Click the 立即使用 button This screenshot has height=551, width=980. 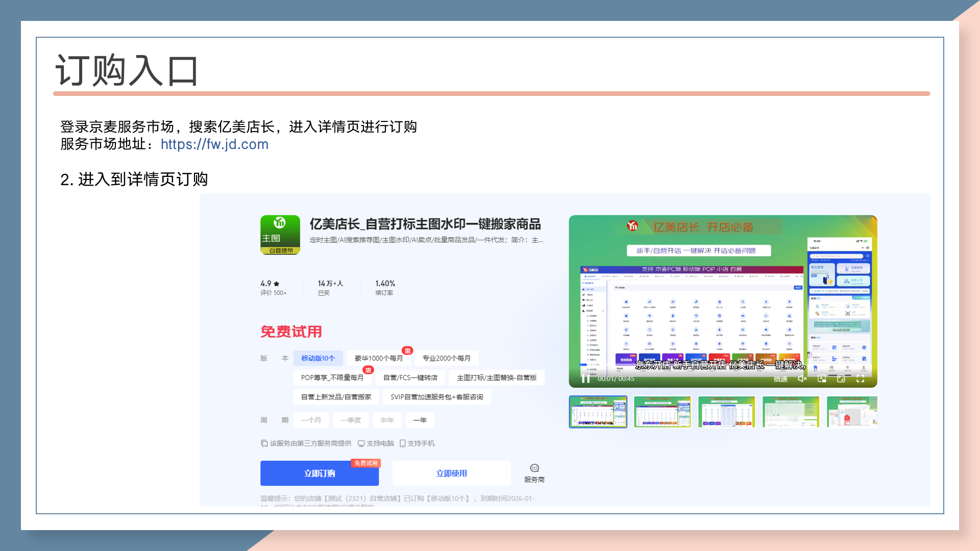click(x=451, y=473)
